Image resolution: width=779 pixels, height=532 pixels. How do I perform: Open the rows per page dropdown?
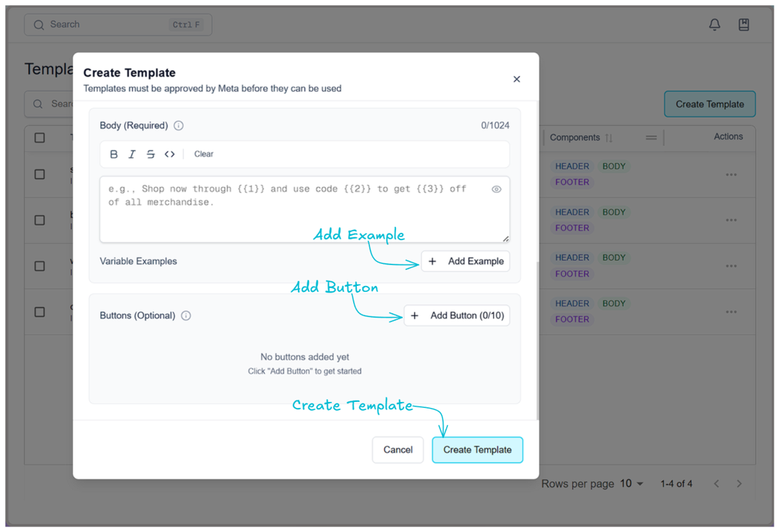coord(632,484)
